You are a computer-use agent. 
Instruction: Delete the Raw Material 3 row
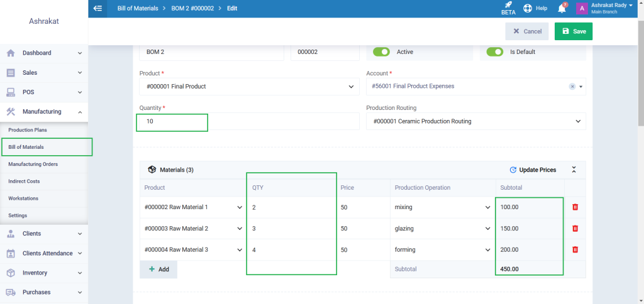[x=575, y=249]
